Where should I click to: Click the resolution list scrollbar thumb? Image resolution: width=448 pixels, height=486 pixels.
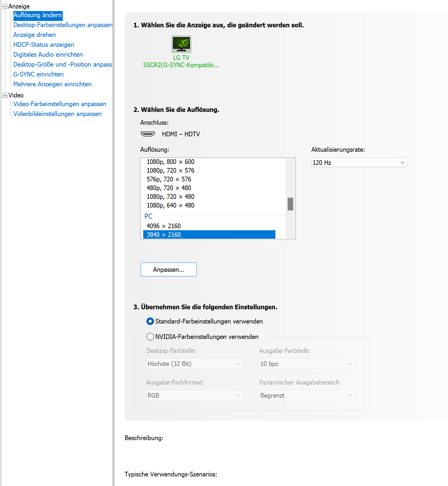(290, 204)
